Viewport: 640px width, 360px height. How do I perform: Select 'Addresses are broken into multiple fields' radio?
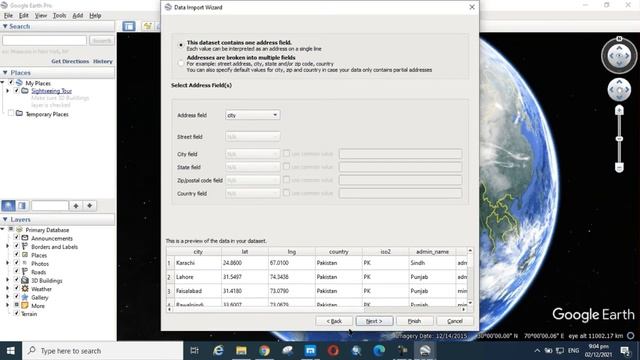pyautogui.click(x=181, y=63)
